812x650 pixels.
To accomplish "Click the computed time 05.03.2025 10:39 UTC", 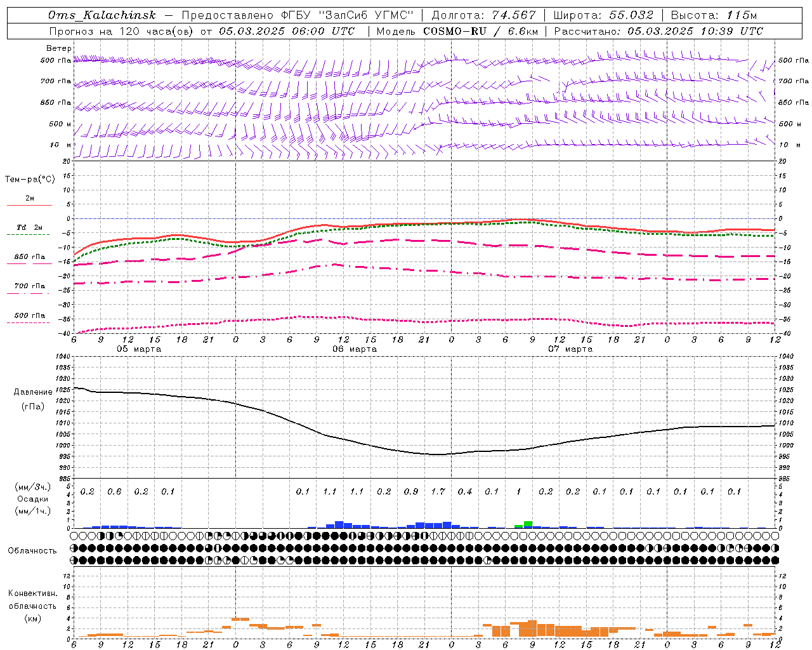I will (x=695, y=31).
